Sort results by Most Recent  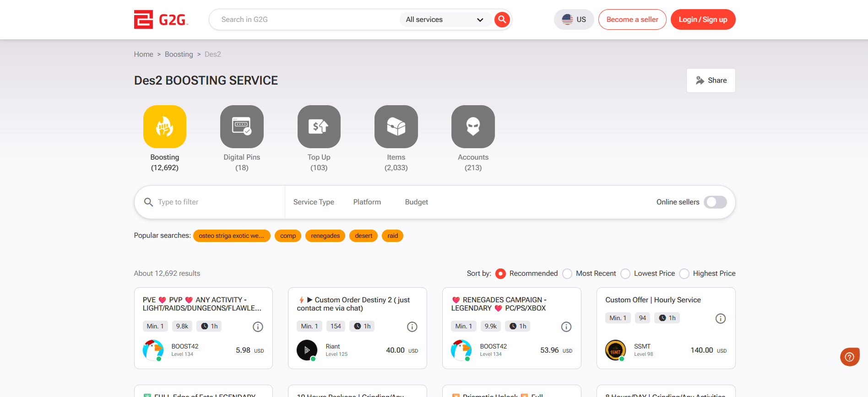[568, 274]
